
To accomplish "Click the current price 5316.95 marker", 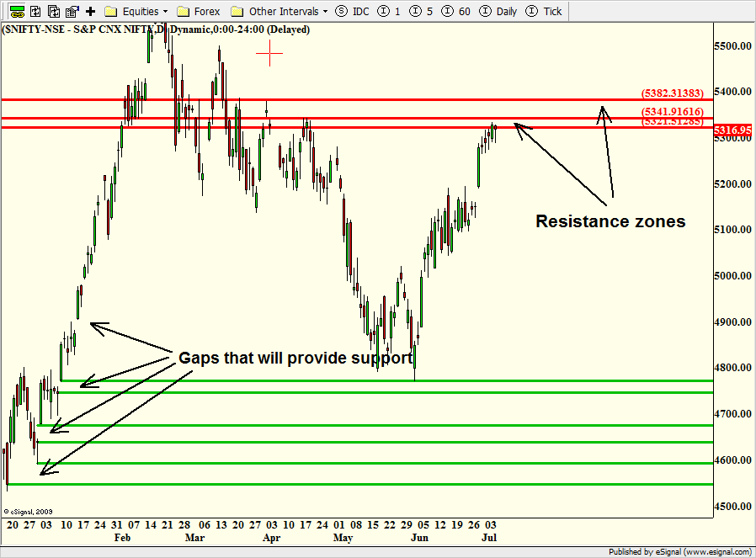I will click(x=732, y=130).
